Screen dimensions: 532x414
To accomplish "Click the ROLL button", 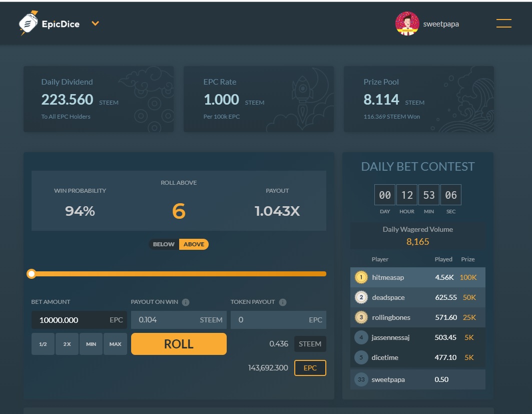I will coord(179,344).
